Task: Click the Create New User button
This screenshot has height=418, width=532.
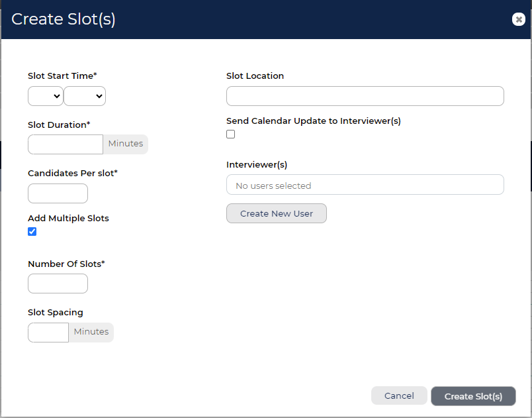Action: pyautogui.click(x=277, y=213)
